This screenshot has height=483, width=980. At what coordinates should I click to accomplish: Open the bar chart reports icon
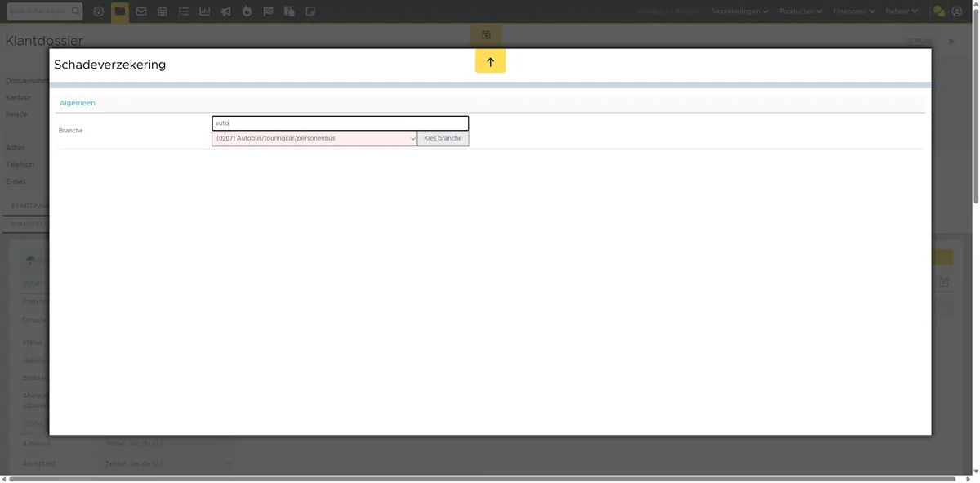204,11
